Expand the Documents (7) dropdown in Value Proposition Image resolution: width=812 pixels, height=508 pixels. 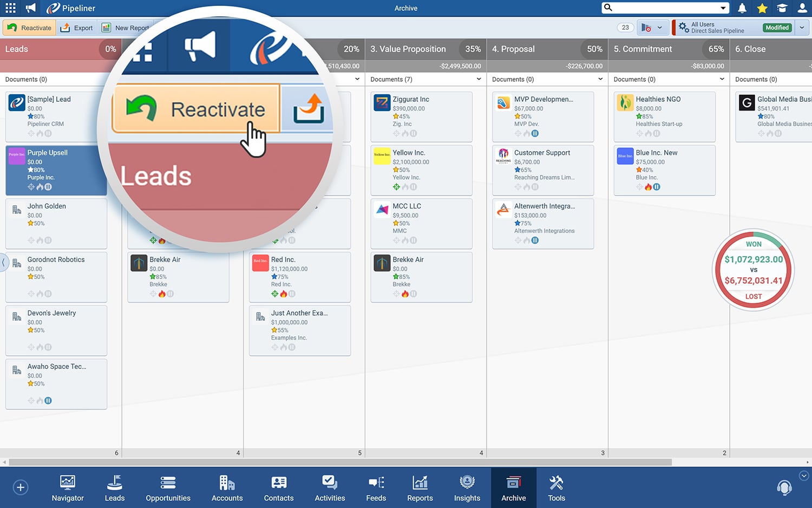click(479, 79)
